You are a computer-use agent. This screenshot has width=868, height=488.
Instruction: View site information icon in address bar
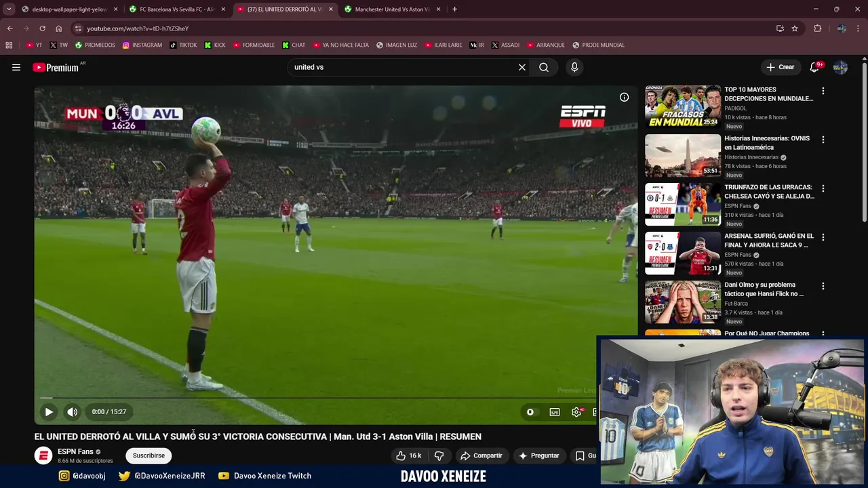78,28
